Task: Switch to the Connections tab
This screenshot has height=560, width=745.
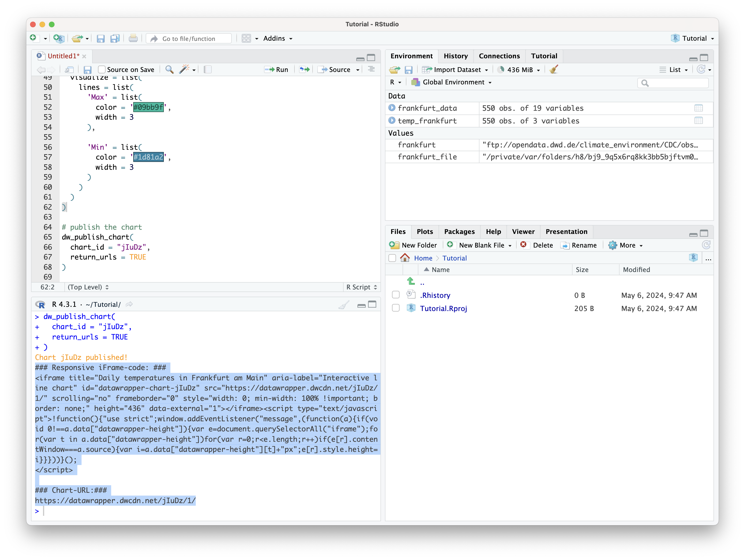Action: click(x=499, y=56)
